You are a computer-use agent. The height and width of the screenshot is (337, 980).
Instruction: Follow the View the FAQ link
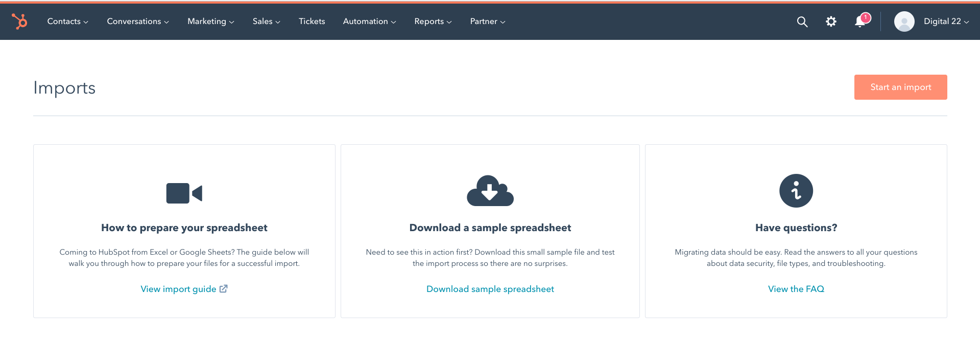796,289
